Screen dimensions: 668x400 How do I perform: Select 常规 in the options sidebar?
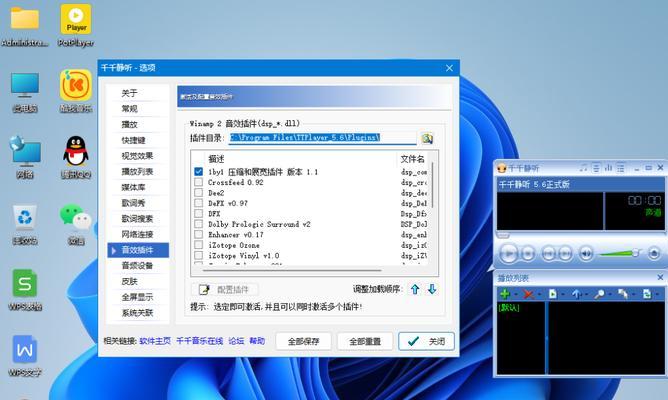[138, 109]
